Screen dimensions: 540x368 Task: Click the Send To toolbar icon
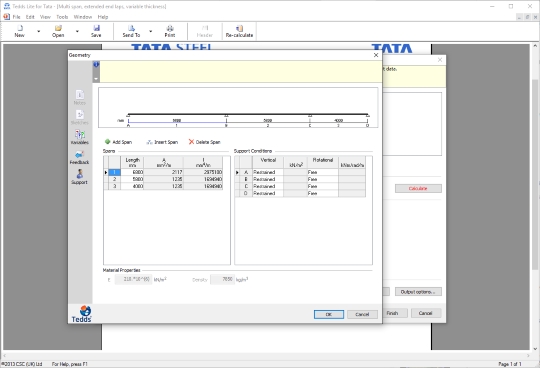tap(131, 28)
